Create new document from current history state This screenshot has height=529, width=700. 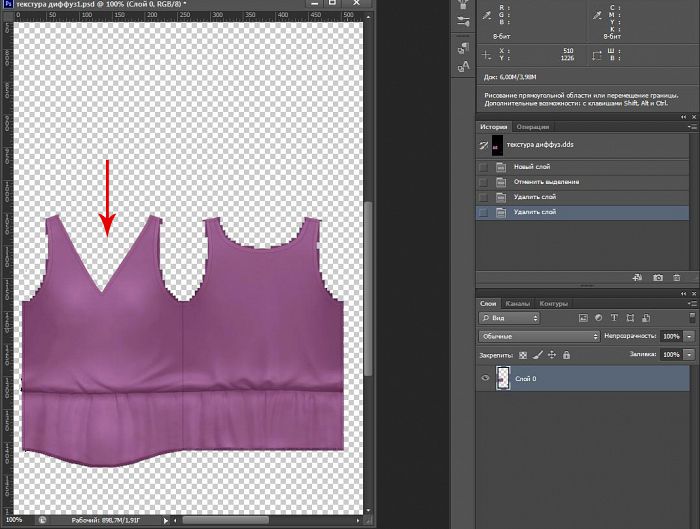638,277
